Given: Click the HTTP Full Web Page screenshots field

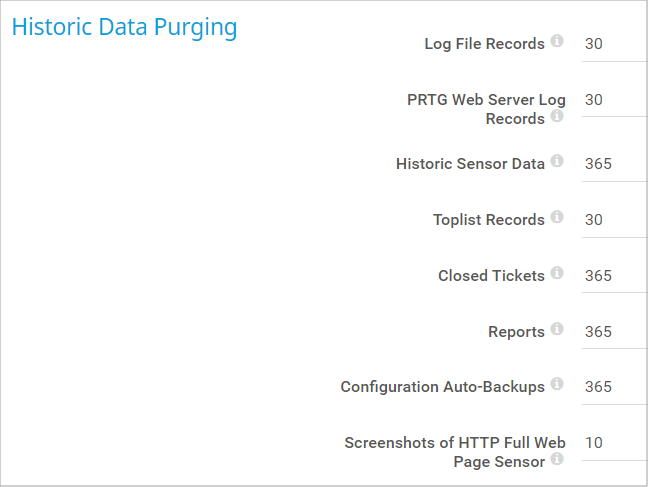Looking at the screenshot, I should 614,443.
